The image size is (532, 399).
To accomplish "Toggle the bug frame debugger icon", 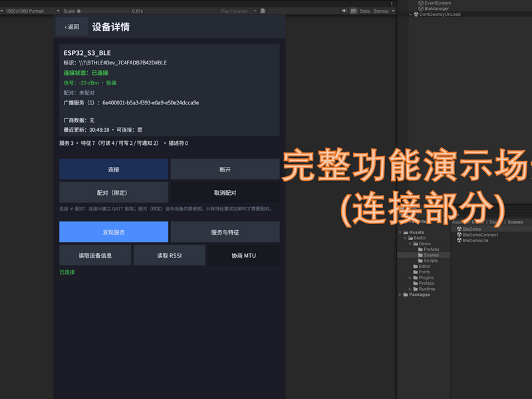I will (x=263, y=11).
